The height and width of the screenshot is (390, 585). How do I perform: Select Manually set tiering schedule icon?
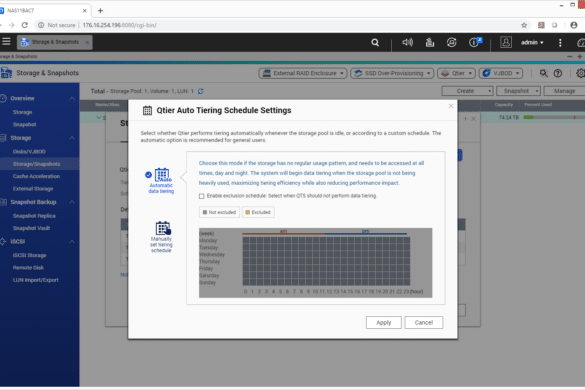[x=163, y=228]
